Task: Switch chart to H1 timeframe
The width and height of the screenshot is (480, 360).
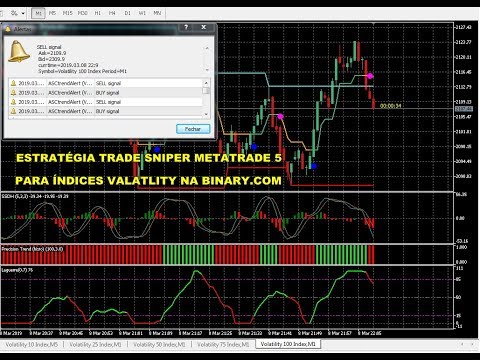Action: (x=98, y=13)
